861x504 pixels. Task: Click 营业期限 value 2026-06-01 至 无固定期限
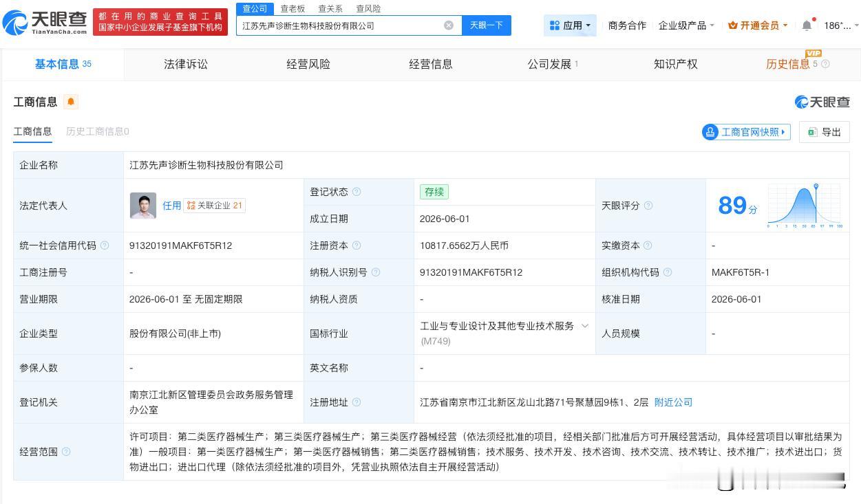pyautogui.click(x=186, y=299)
